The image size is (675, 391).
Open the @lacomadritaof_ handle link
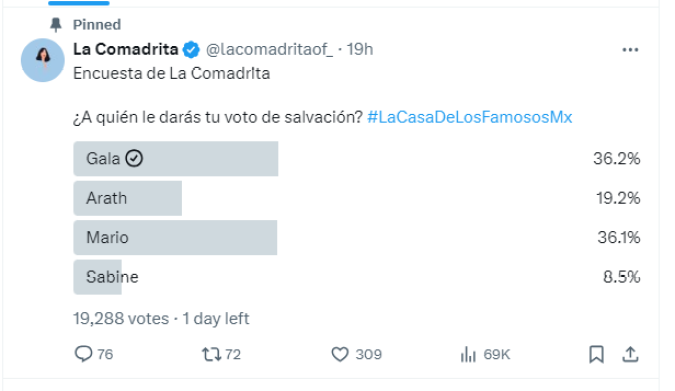[269, 50]
